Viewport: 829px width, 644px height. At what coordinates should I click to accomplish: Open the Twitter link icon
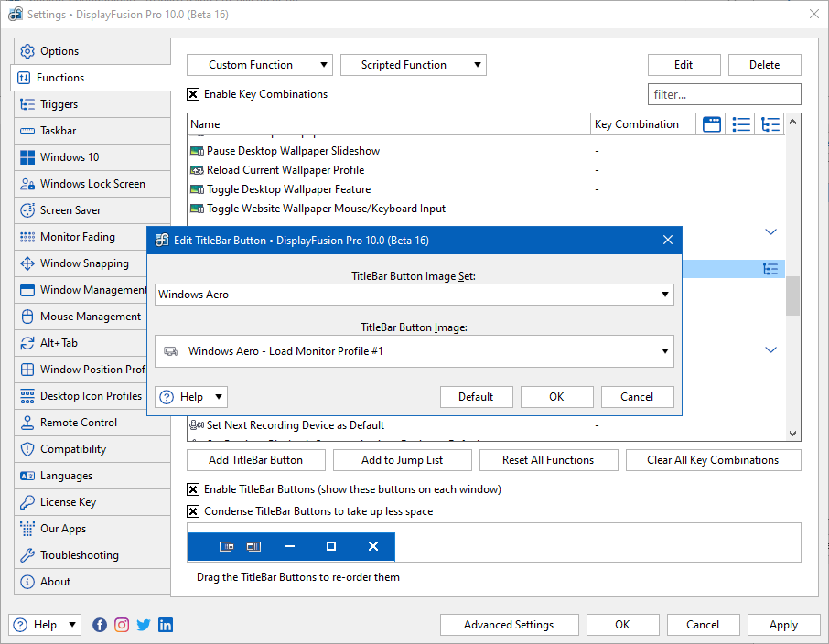(144, 625)
